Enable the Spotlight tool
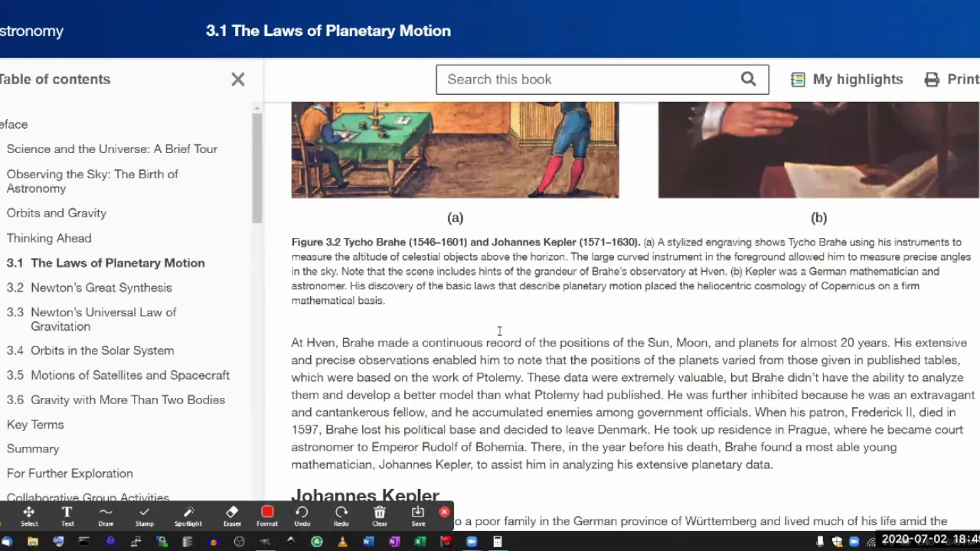The width and height of the screenshot is (980, 551). click(188, 516)
